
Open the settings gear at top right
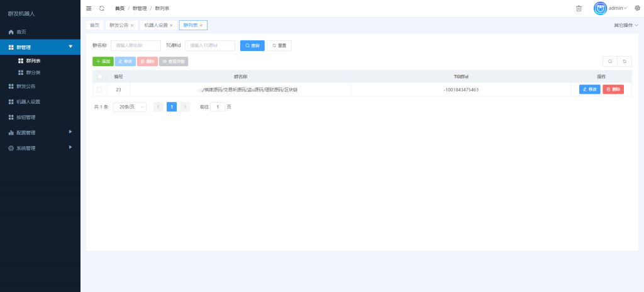638,8
